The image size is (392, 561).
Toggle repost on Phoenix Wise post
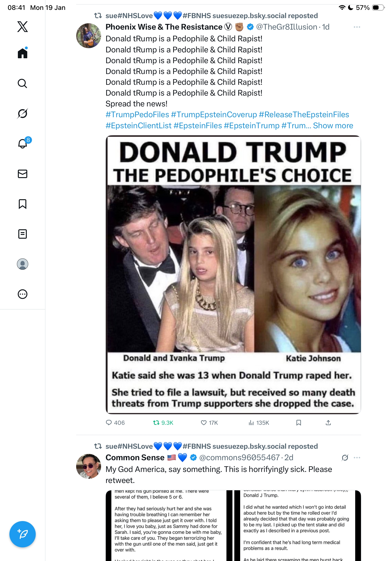coord(163,423)
